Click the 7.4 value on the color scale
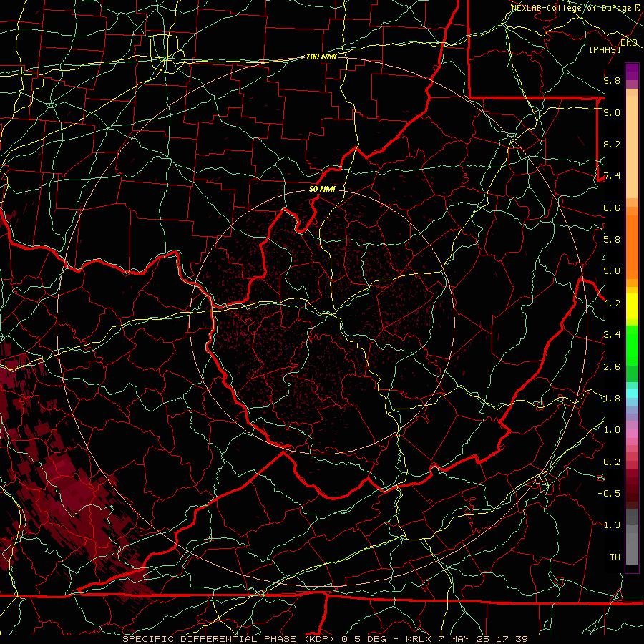This screenshot has width=644, height=644. [x=612, y=176]
